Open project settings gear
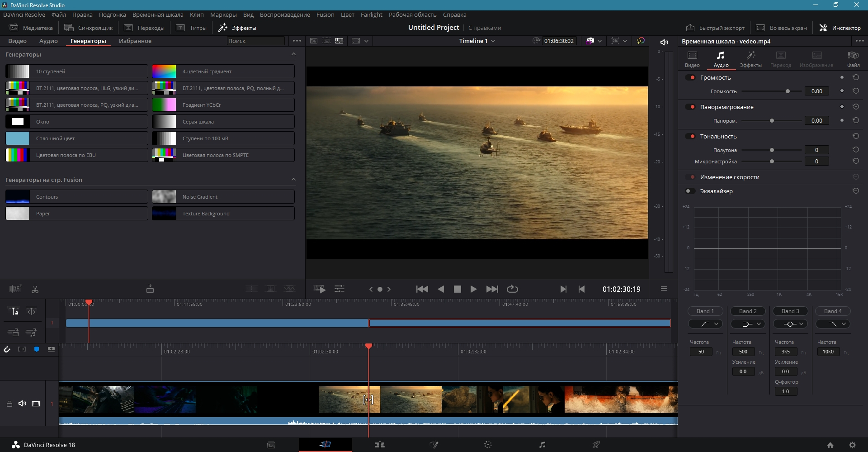Image resolution: width=868 pixels, height=452 pixels. (852, 445)
